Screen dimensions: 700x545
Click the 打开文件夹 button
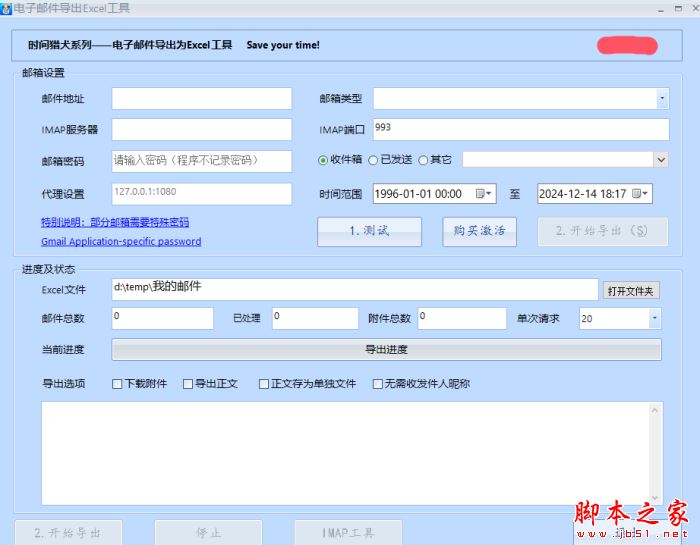pos(632,291)
